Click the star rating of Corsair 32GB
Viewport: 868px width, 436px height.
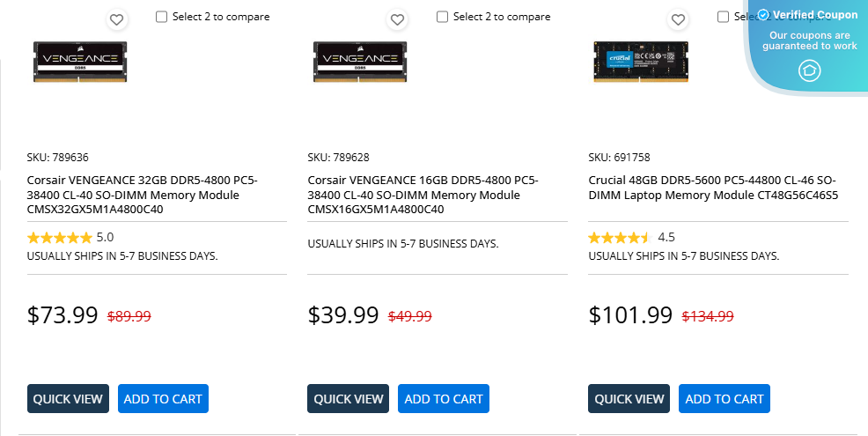click(x=60, y=237)
